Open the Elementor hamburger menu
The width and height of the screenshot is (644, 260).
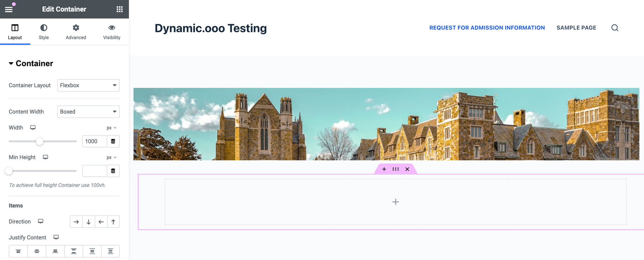[x=9, y=9]
